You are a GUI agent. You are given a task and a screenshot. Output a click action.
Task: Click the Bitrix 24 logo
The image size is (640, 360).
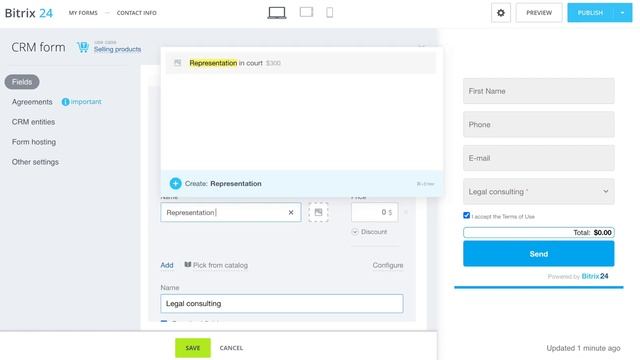coord(29,13)
